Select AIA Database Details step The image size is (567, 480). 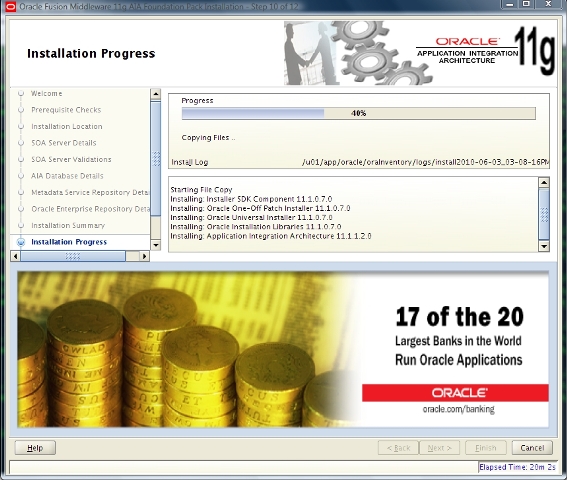tap(67, 176)
